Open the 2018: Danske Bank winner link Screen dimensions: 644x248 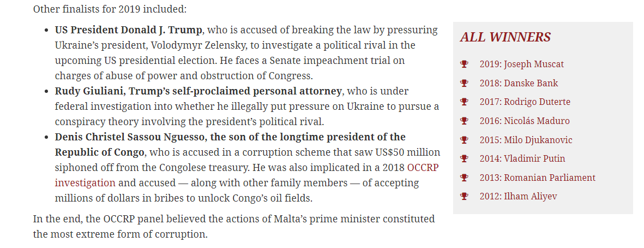[519, 83]
